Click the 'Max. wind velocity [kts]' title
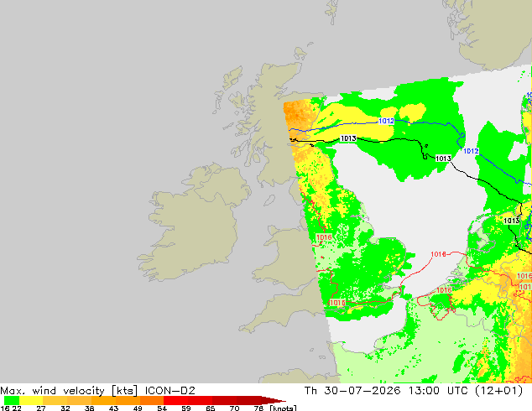This screenshot has width=532, height=411. pyautogui.click(x=69, y=391)
